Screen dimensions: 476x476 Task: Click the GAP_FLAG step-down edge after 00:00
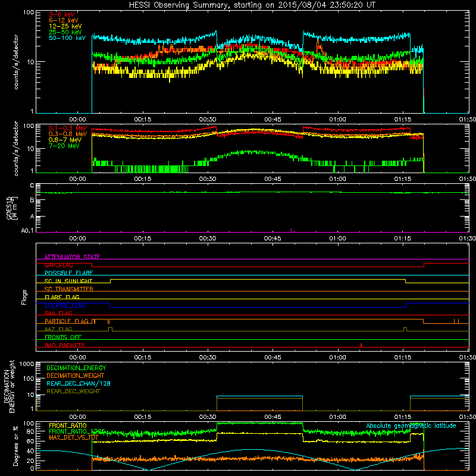[92, 265]
